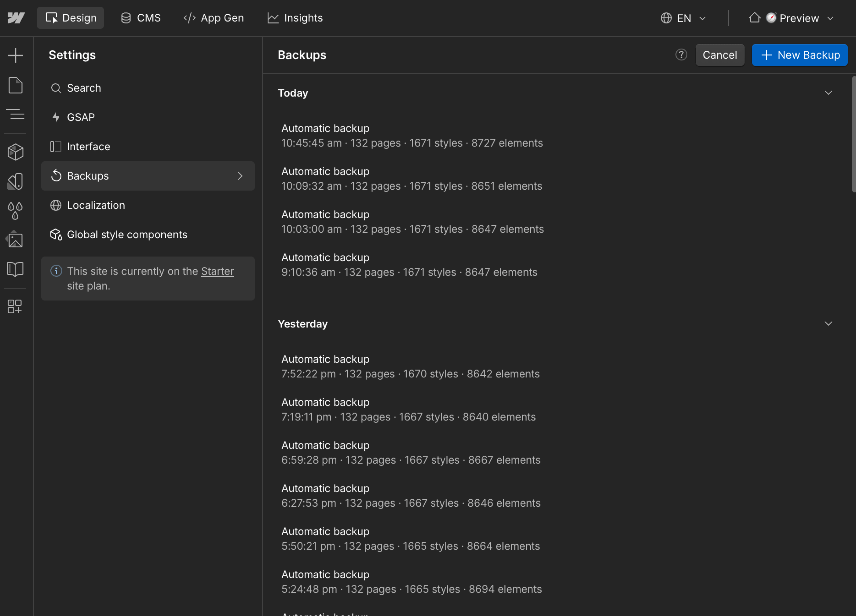Open the Apps panel
Viewport: 856px width, 616px height.
[x=16, y=307]
